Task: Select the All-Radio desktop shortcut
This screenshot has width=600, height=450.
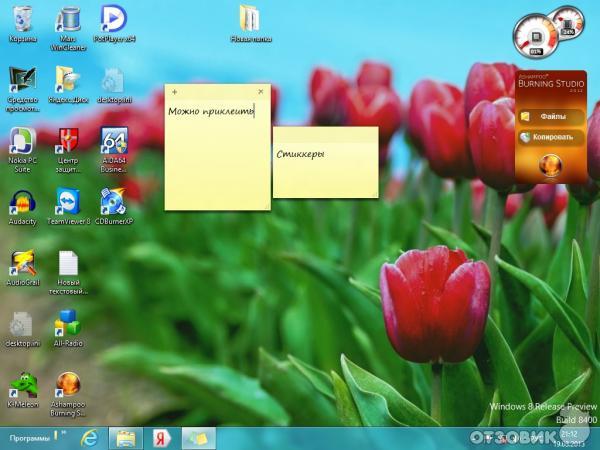Action: [x=68, y=324]
